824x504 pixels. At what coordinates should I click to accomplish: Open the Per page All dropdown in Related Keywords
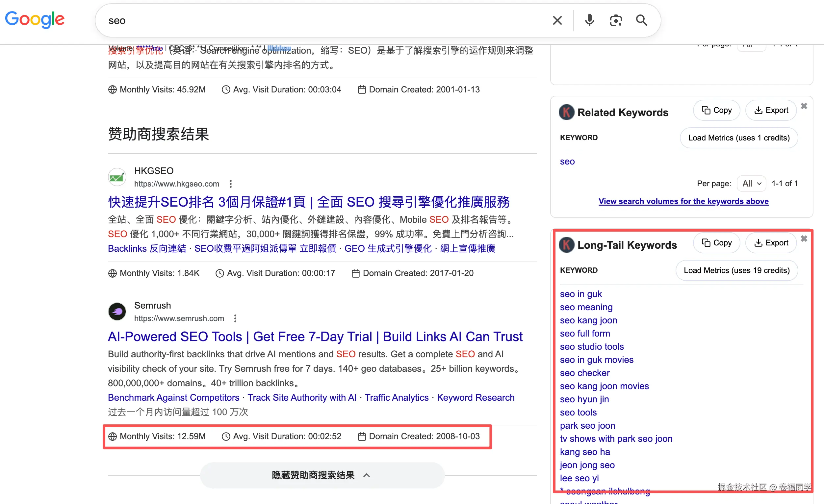(751, 184)
